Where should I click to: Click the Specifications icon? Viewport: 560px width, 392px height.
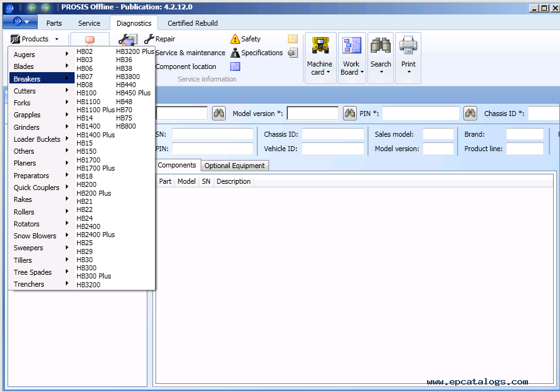click(235, 53)
